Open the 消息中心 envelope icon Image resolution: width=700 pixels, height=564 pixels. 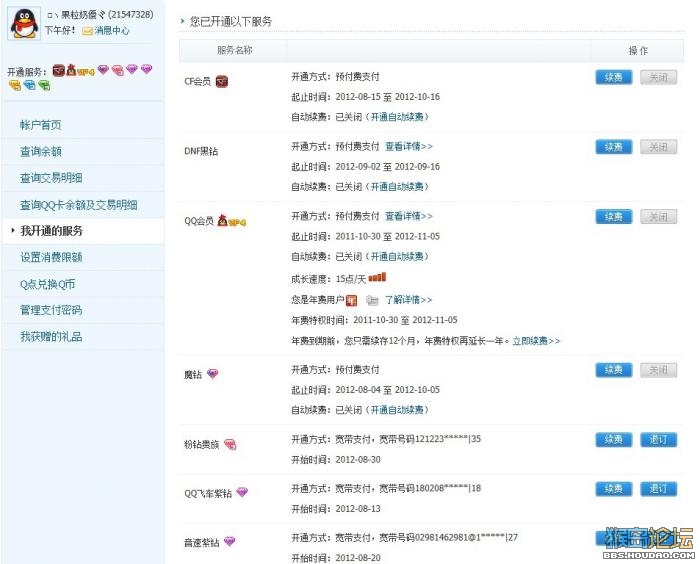(x=88, y=31)
